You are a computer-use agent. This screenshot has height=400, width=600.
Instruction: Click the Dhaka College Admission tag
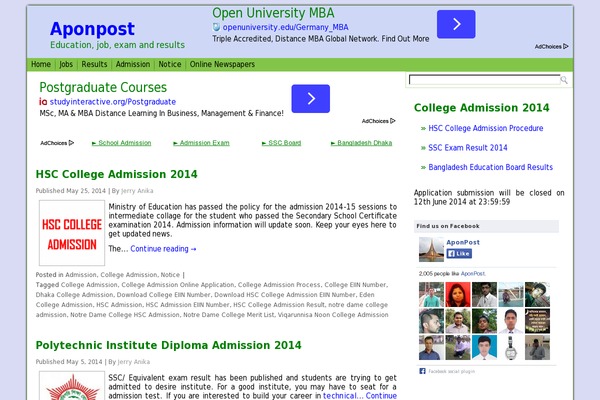[75, 295]
